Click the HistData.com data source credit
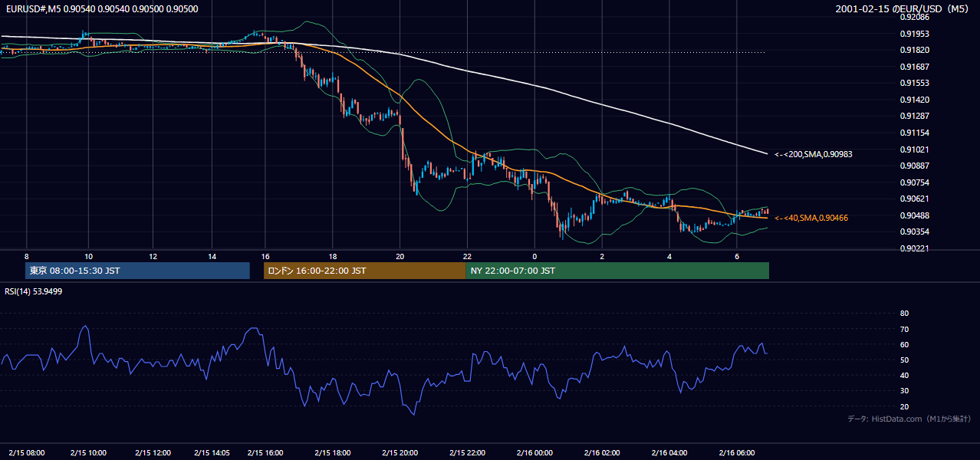Screen dimensions: 980x460 909,419
